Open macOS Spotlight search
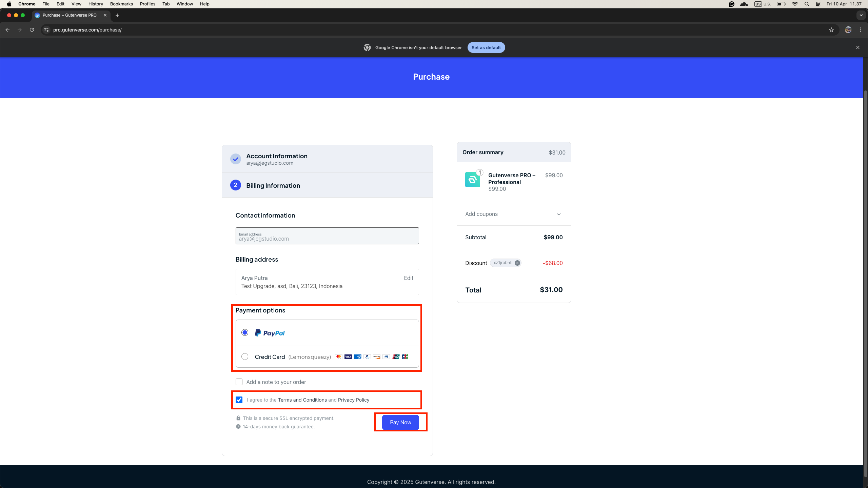Screen dimensions: 868x488 [807, 4]
